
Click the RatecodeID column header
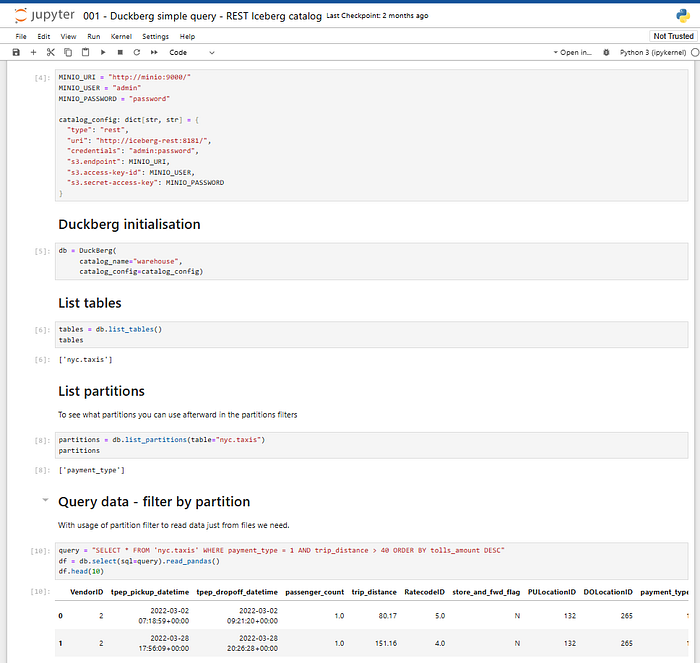[x=425, y=592]
